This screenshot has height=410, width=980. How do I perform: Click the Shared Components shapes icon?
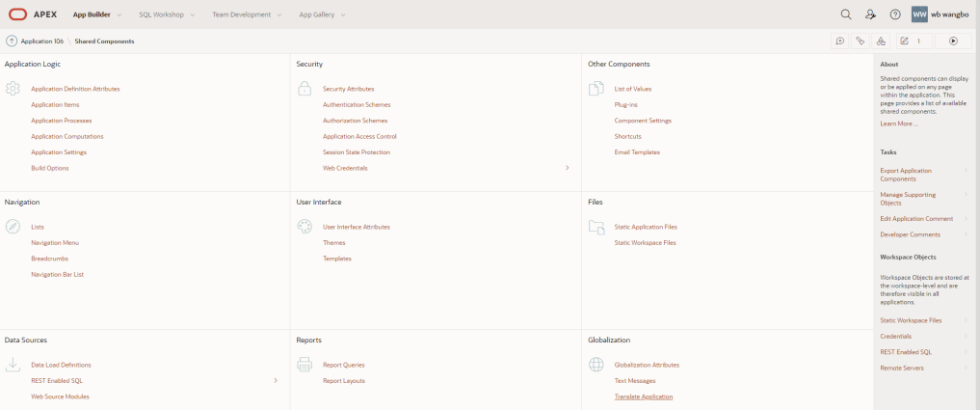point(880,41)
